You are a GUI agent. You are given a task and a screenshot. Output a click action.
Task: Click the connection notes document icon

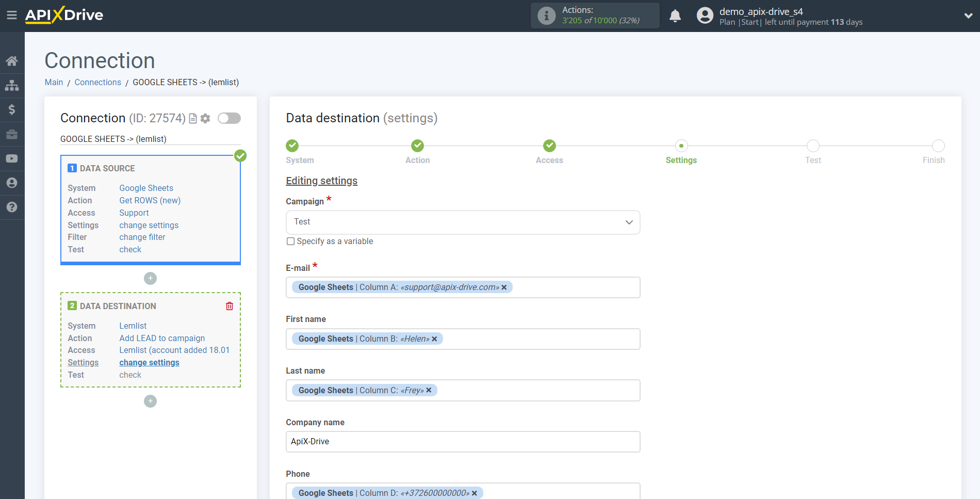[x=193, y=119]
